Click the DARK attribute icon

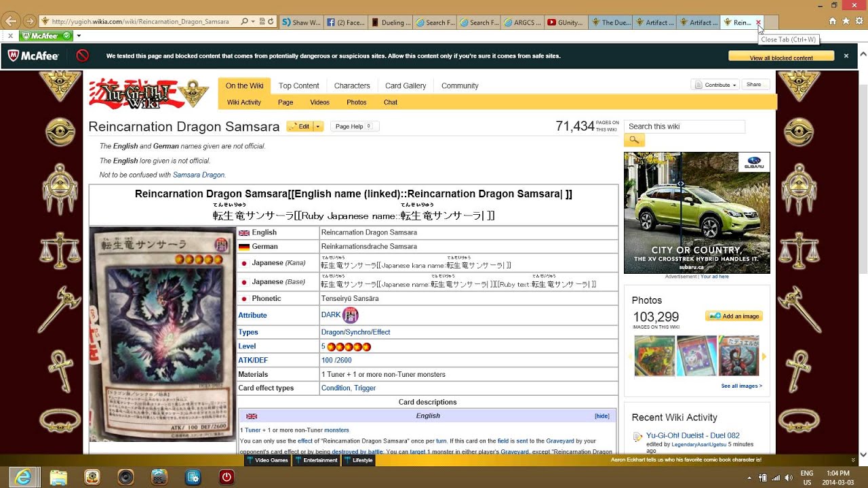(350, 315)
